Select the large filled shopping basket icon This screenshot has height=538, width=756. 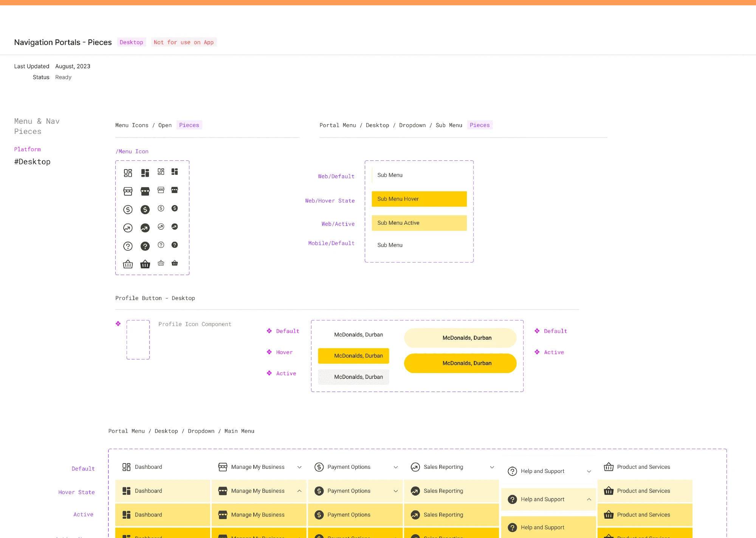pyautogui.click(x=145, y=264)
